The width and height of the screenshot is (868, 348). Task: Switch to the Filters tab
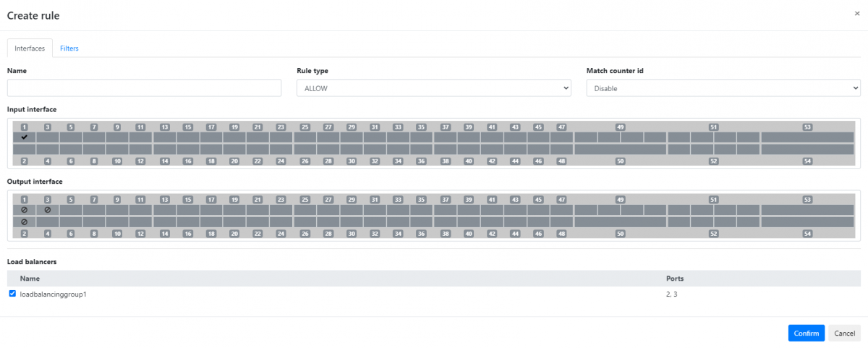pos(69,48)
